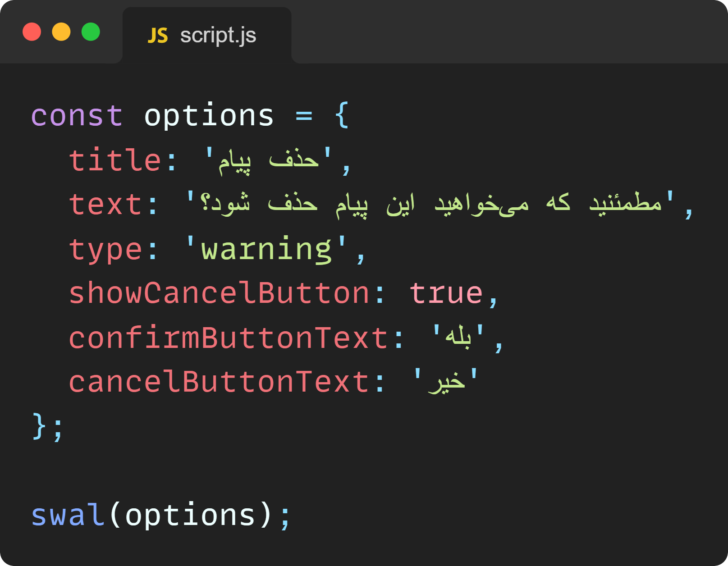Click the const keyword

click(77, 116)
